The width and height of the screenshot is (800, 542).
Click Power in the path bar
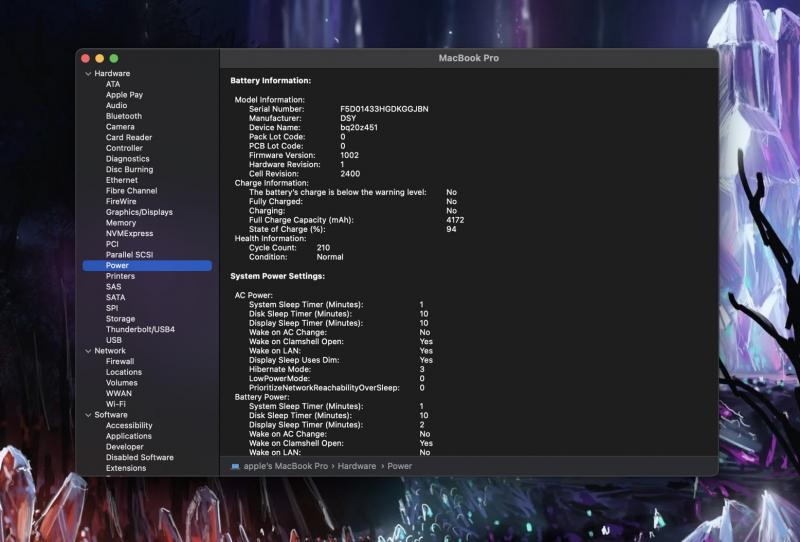pos(399,466)
